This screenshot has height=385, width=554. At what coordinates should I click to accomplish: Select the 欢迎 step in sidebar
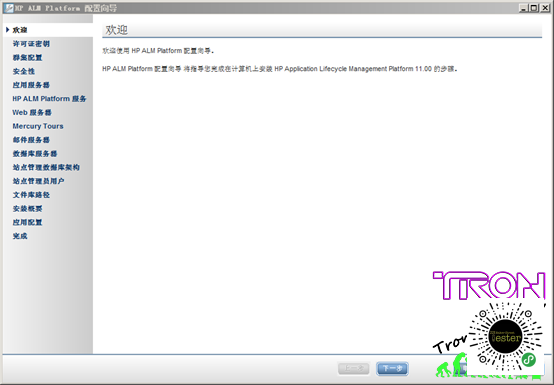[x=20, y=30]
